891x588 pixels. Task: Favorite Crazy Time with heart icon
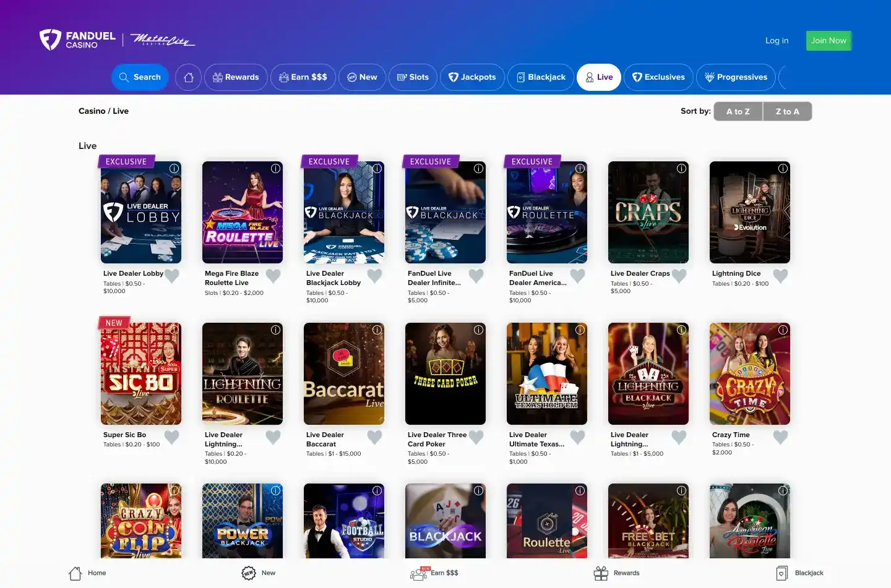(x=781, y=437)
